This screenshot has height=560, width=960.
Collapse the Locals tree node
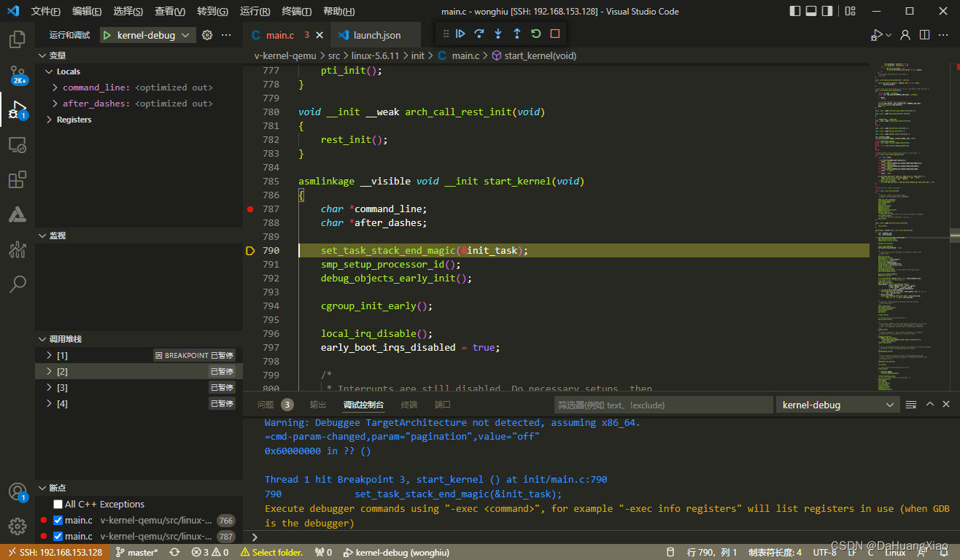(x=50, y=71)
